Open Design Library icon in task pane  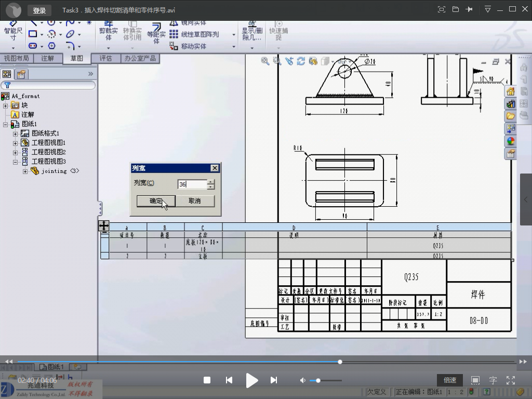(x=511, y=104)
